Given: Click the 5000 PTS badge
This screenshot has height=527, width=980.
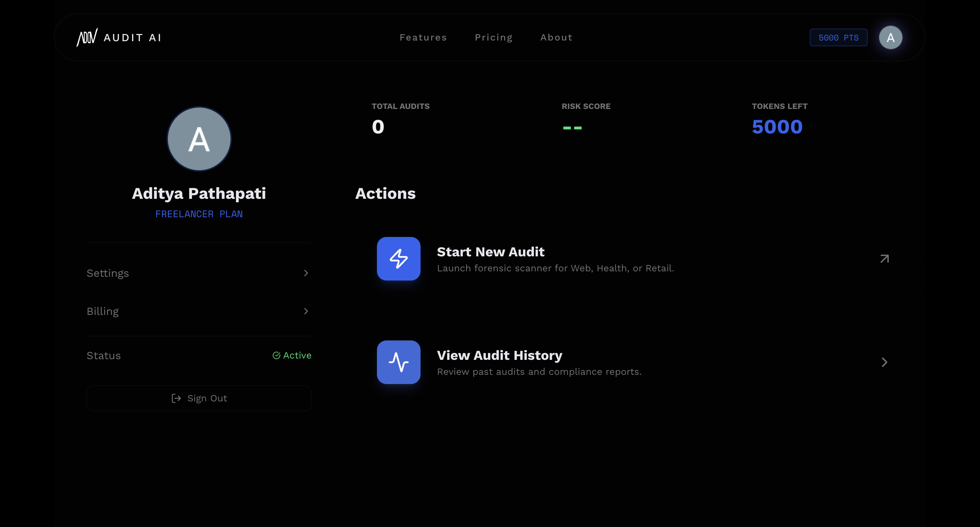Looking at the screenshot, I should pos(838,37).
